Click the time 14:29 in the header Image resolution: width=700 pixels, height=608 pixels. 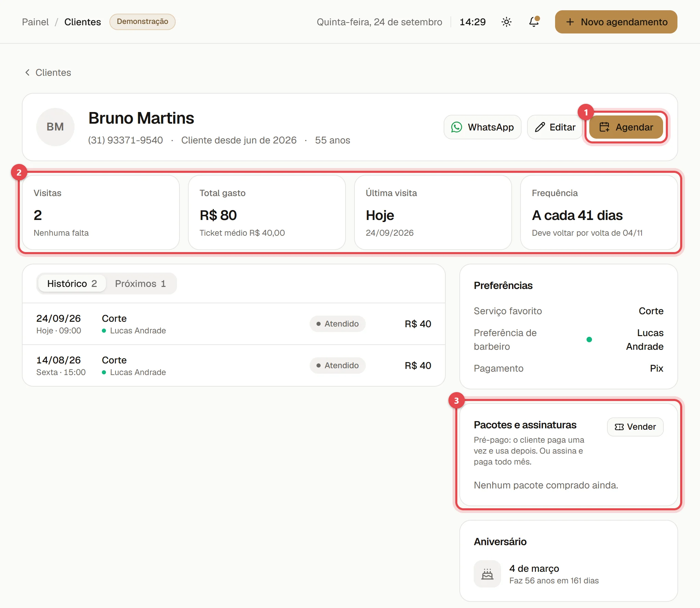click(x=473, y=22)
